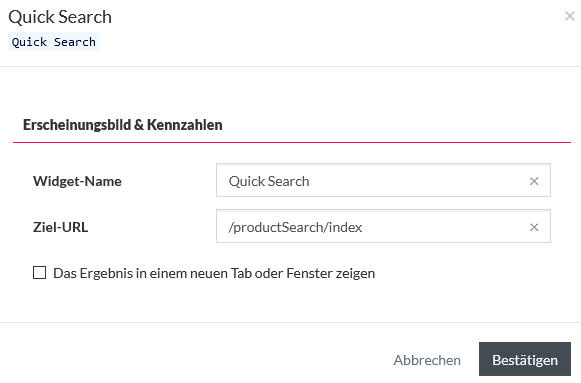581x383 pixels.
Task: Click the red line under the section heading
Action: pyautogui.click(x=292, y=142)
